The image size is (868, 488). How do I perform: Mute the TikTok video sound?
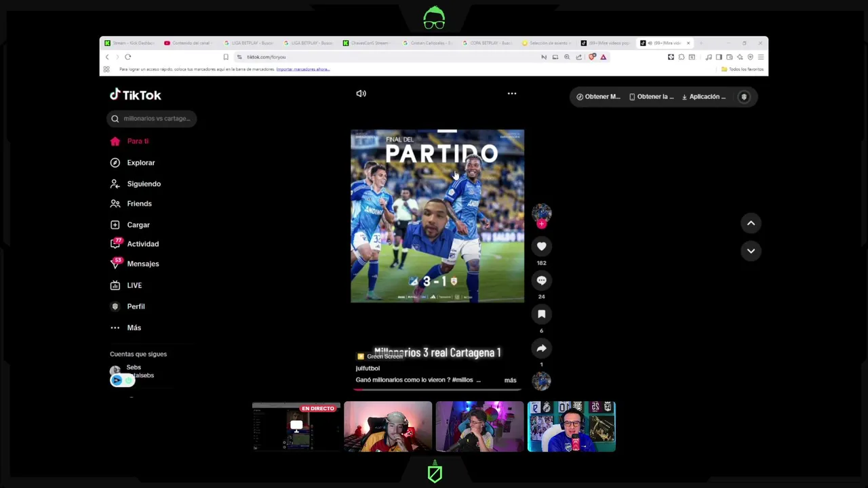[x=361, y=94]
